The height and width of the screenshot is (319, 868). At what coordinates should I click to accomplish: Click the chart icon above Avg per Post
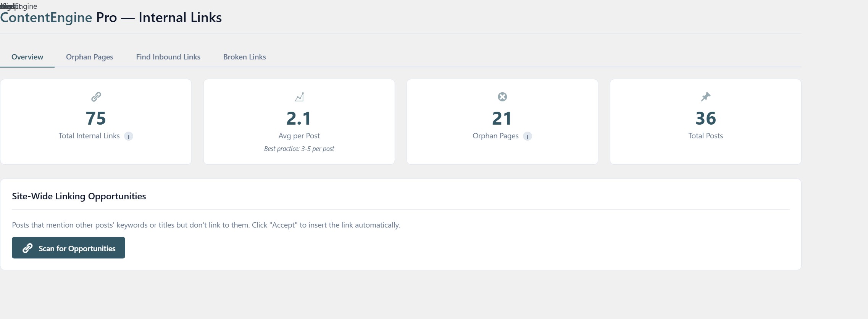(299, 97)
